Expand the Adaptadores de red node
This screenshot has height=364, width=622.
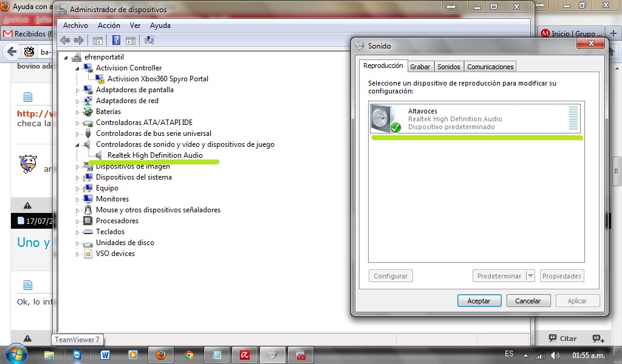pos(77,101)
